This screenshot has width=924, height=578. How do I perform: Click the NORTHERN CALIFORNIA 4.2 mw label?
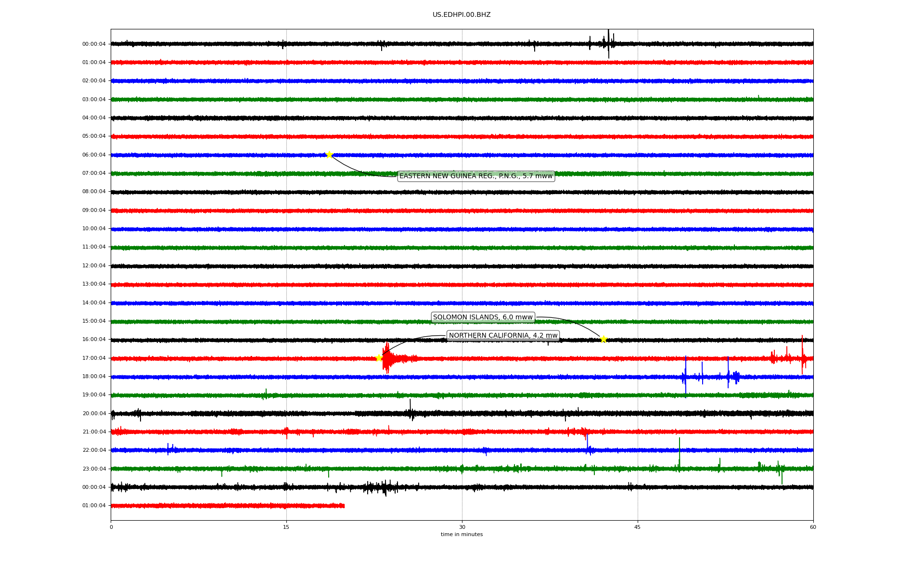click(x=503, y=335)
